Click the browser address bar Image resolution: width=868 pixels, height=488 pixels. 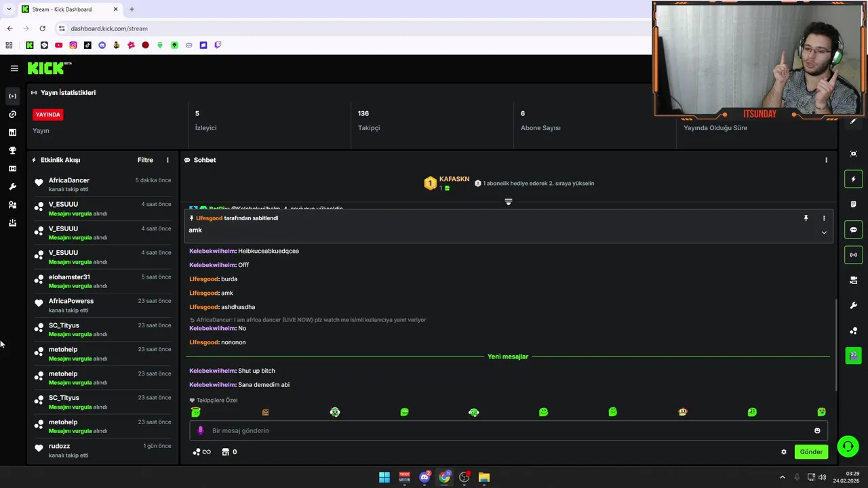click(x=353, y=28)
